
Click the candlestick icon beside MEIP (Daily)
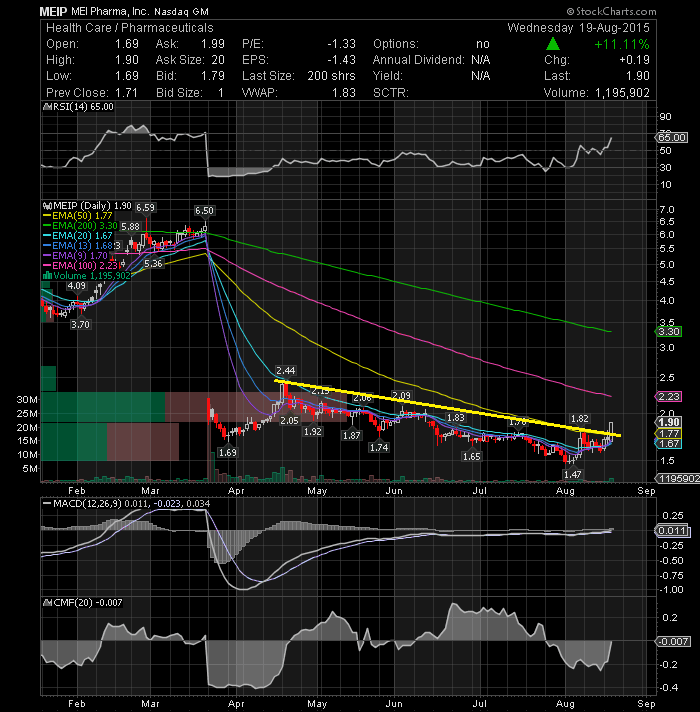(x=47, y=206)
